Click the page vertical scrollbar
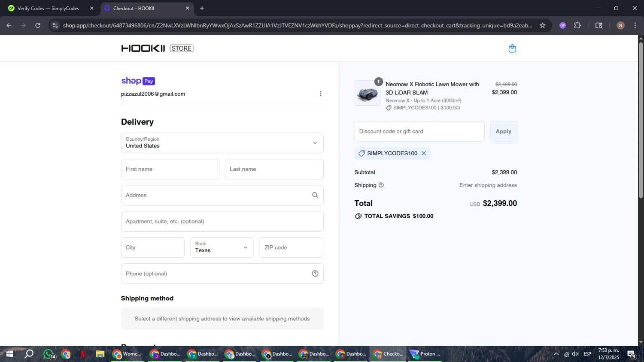The width and height of the screenshot is (644, 362). click(x=641, y=120)
